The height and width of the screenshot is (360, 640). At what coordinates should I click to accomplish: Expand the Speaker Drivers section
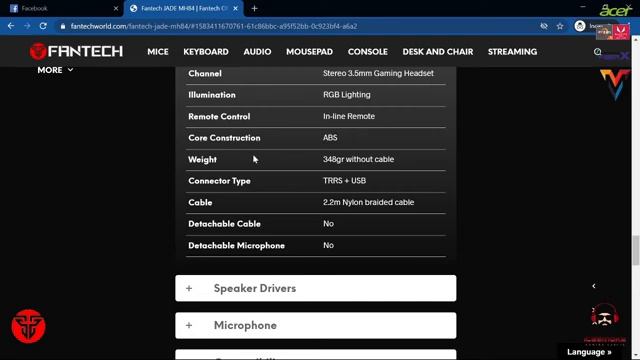[316, 288]
